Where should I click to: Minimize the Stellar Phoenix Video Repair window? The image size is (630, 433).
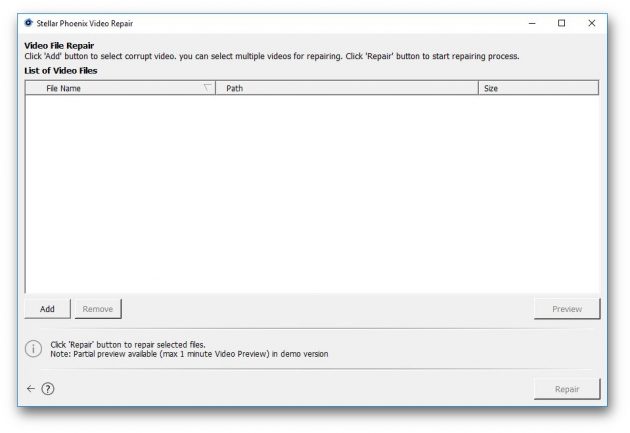[532, 23]
